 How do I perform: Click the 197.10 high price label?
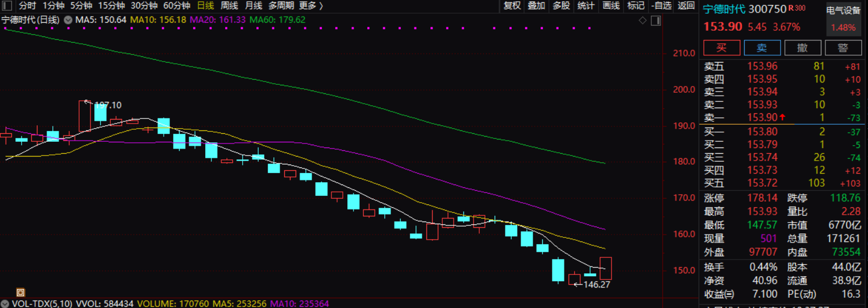108,105
